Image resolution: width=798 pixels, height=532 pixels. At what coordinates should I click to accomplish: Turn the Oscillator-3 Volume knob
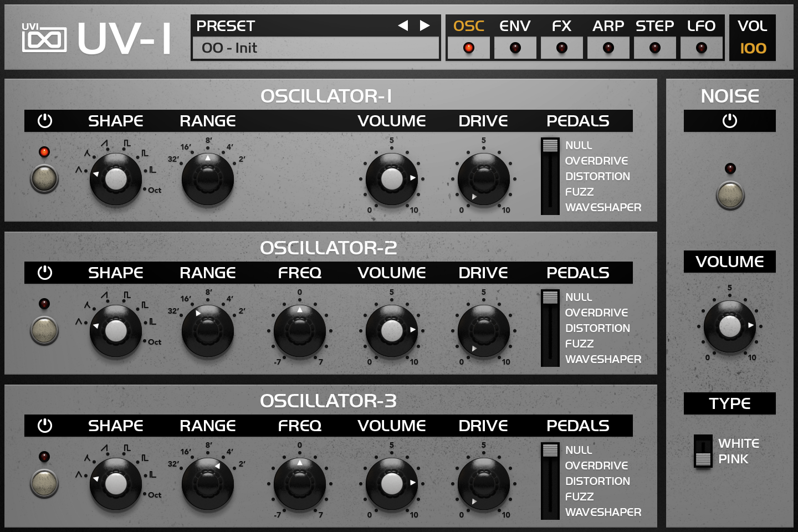391,483
